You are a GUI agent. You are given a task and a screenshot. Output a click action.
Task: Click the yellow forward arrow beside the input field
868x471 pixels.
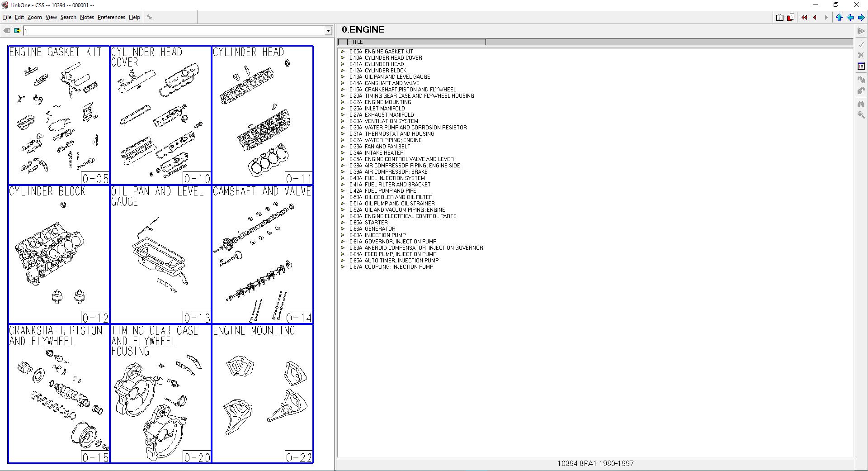point(17,31)
